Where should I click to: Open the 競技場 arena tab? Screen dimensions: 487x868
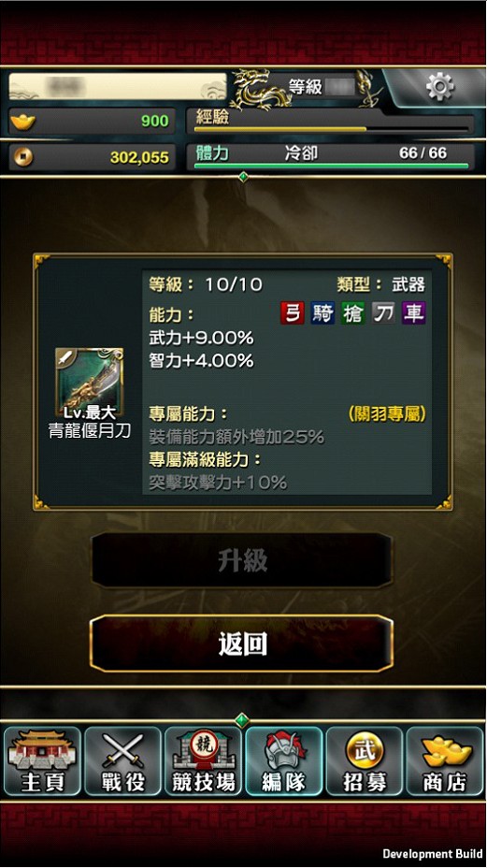[203, 761]
